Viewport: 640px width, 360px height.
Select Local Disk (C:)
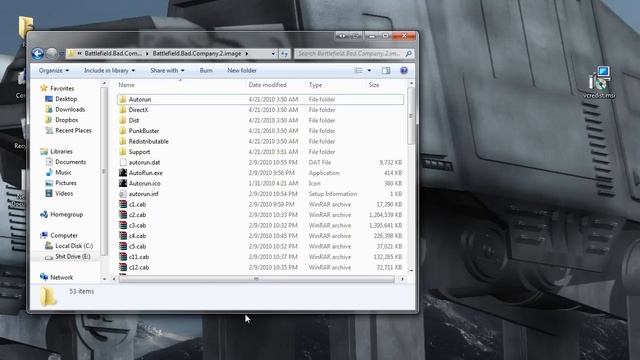point(74,246)
